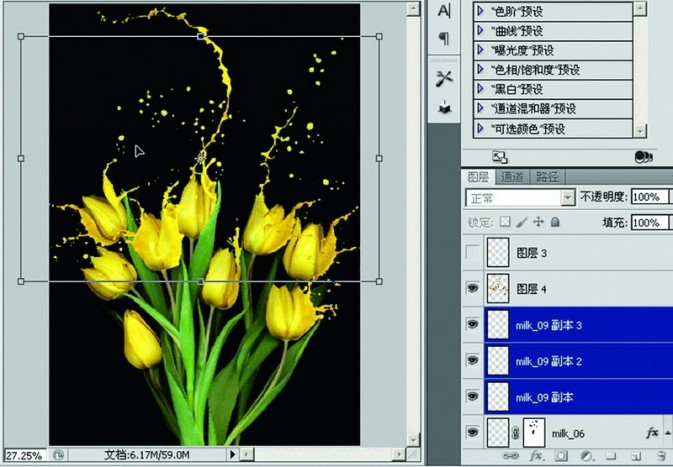Select the milk_06 layer name
This screenshot has width=673, height=467.
tap(568, 434)
